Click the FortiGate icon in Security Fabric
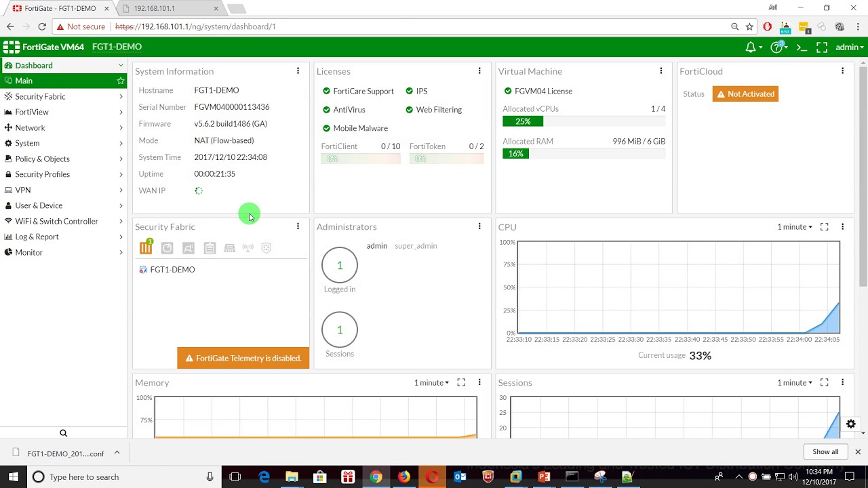Image resolution: width=868 pixels, height=488 pixels. 146,247
